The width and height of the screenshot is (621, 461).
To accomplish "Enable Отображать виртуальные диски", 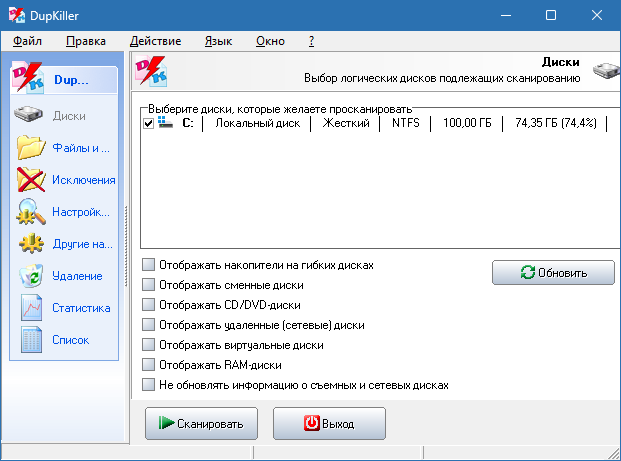I will (148, 345).
